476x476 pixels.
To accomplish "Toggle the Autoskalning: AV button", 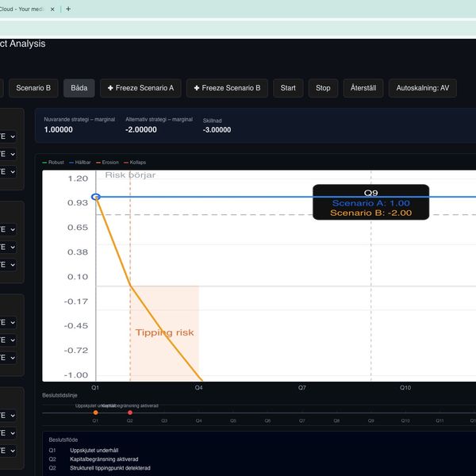I will (422, 88).
